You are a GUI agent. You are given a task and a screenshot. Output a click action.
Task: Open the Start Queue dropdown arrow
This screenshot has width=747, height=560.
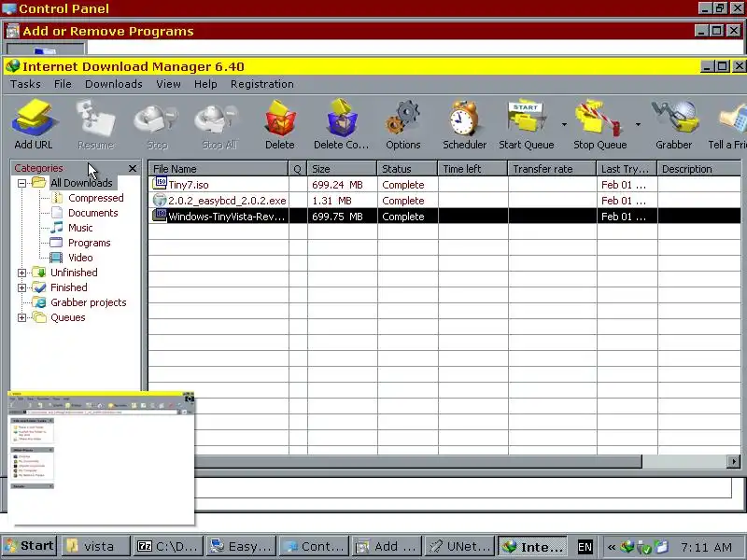pos(564,125)
